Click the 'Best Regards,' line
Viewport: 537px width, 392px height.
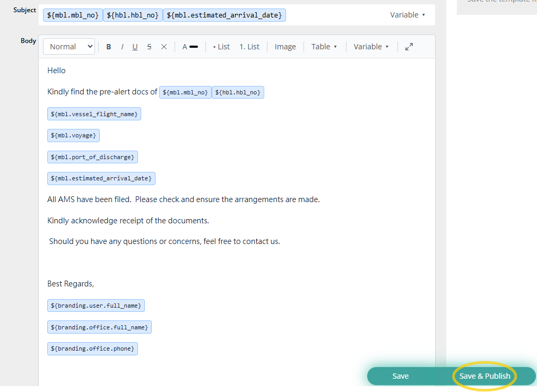(x=71, y=284)
